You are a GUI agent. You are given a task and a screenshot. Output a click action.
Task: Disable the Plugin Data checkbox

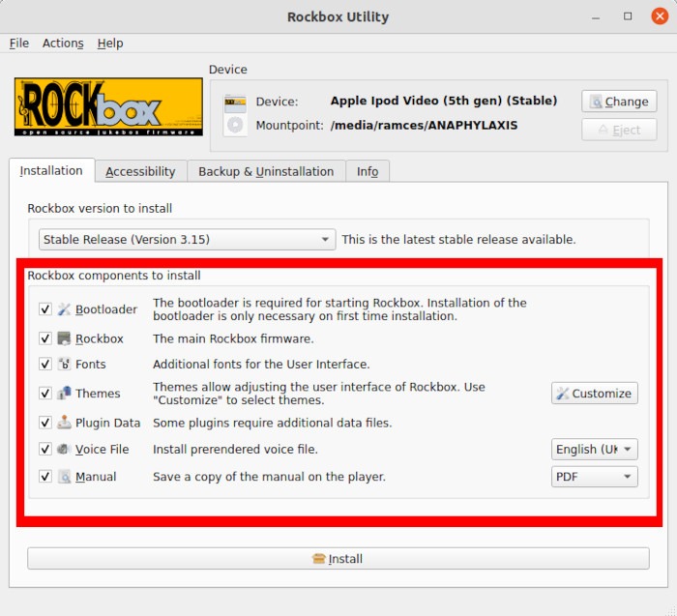point(44,423)
